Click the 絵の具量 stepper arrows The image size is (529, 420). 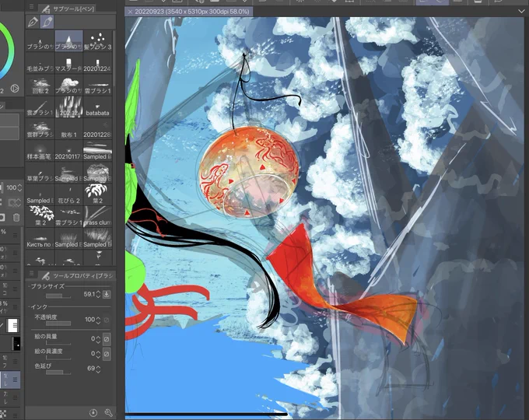tap(98, 339)
